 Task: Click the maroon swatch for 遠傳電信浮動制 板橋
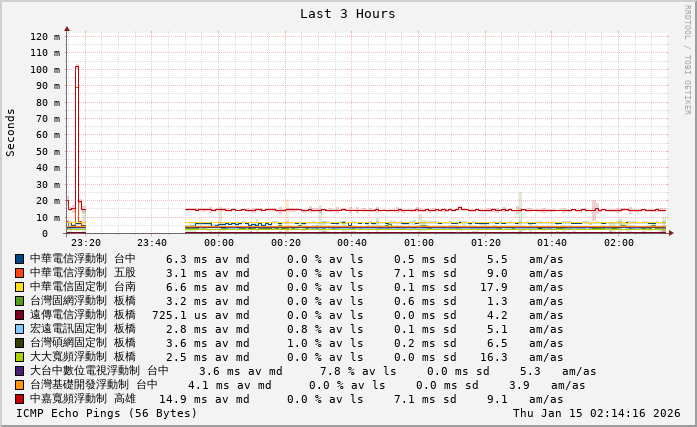pyautogui.click(x=19, y=315)
